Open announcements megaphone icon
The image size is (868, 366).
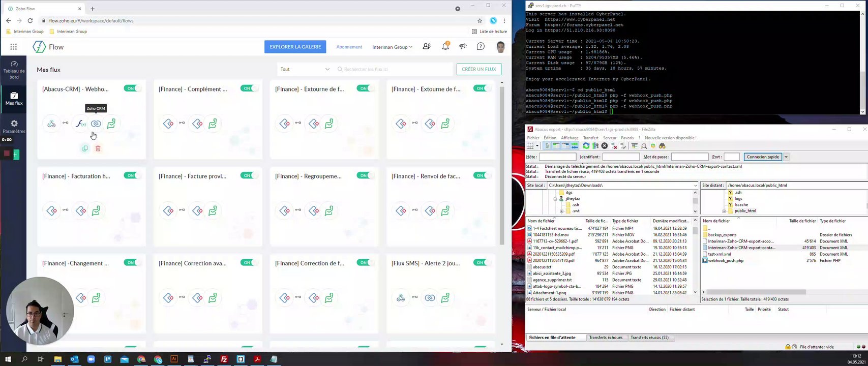pyautogui.click(x=463, y=46)
